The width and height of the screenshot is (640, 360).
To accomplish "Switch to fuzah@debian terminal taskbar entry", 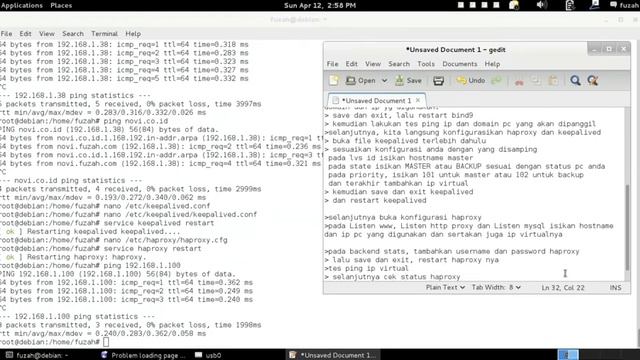I will [38, 355].
